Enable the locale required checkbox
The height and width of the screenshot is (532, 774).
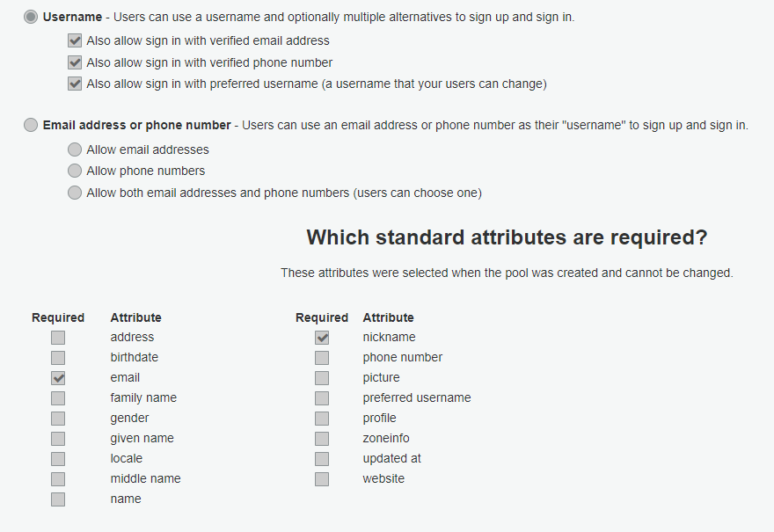pos(58,459)
